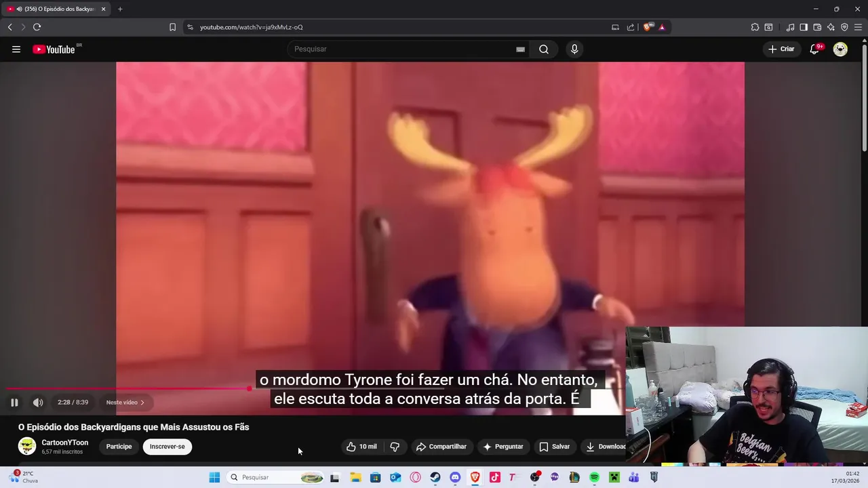Toggle the Brave sidebar panel icon
The width and height of the screenshot is (868, 488).
(804, 27)
